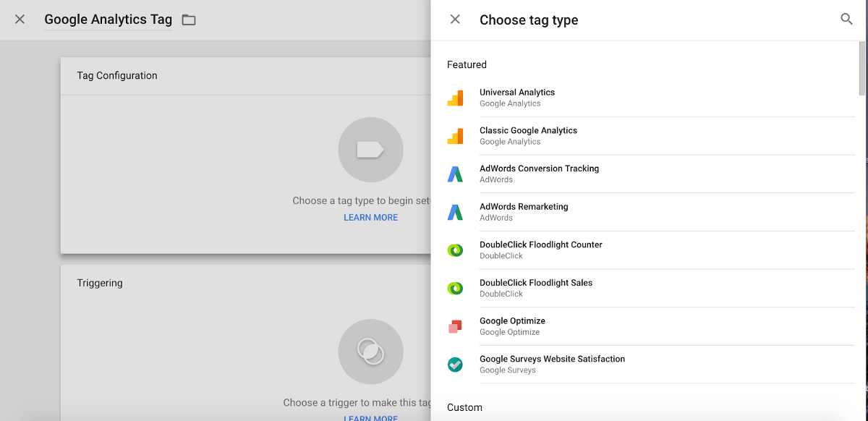The image size is (868, 421).
Task: Edit the Google Analytics Tag name field
Action: [x=109, y=20]
